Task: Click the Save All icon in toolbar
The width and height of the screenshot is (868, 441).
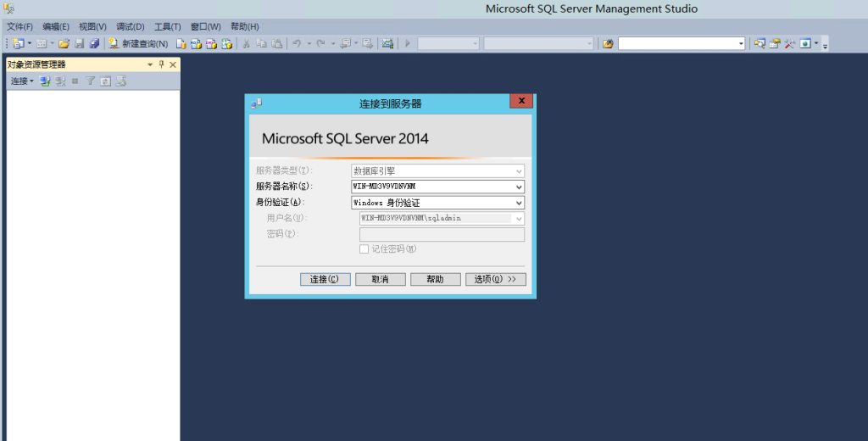Action: tap(94, 43)
